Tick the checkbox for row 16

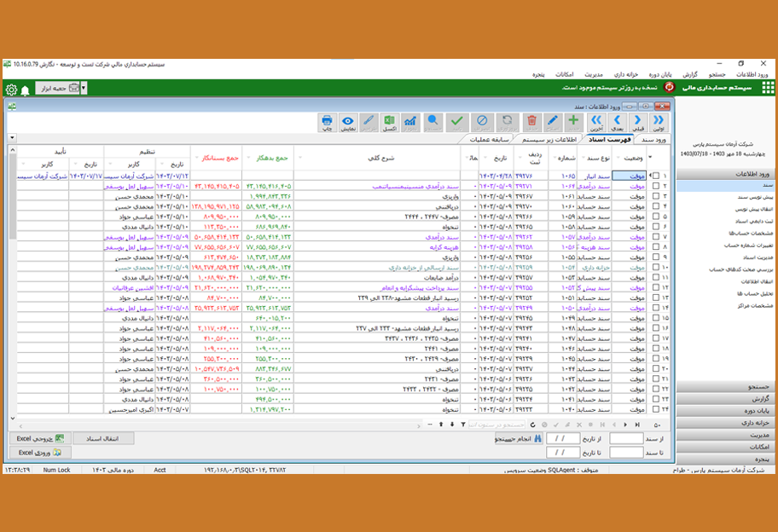coord(656,328)
